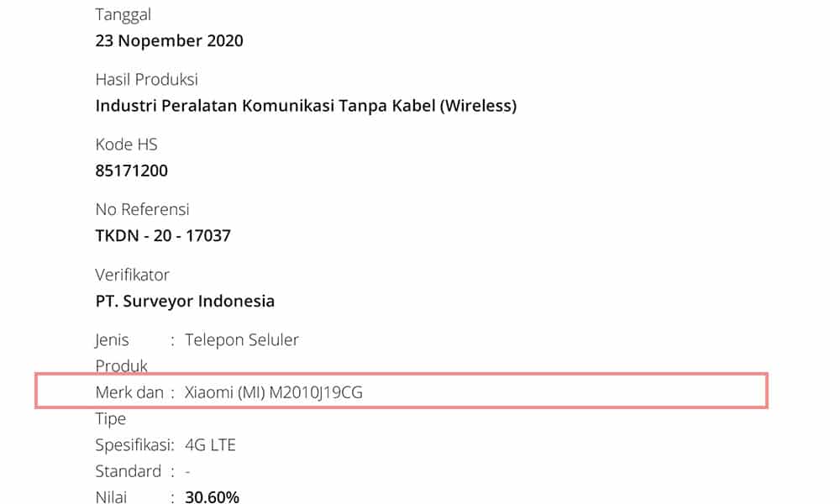Click inside the red highlighted row box
The height and width of the screenshot is (504, 840).
402,391
